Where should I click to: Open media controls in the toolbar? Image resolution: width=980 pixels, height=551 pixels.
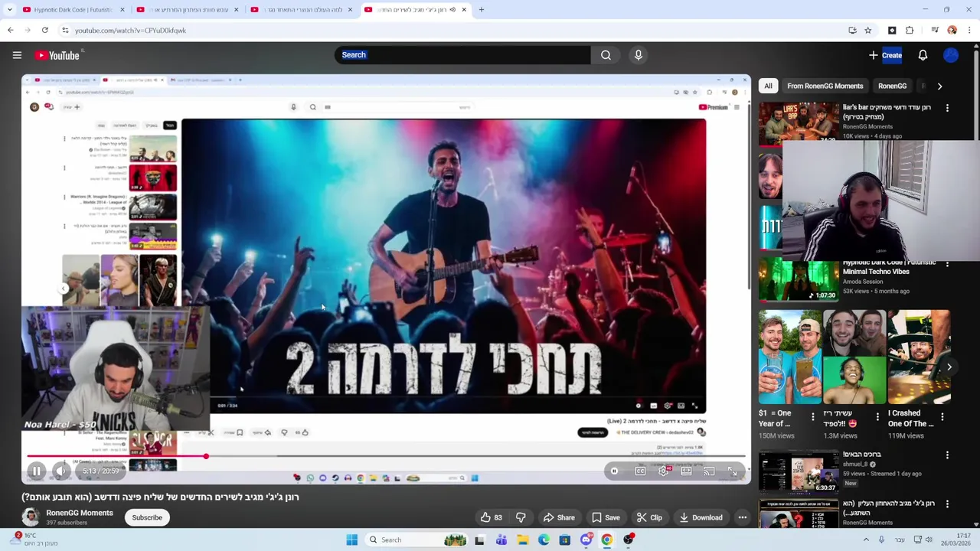[935, 31]
